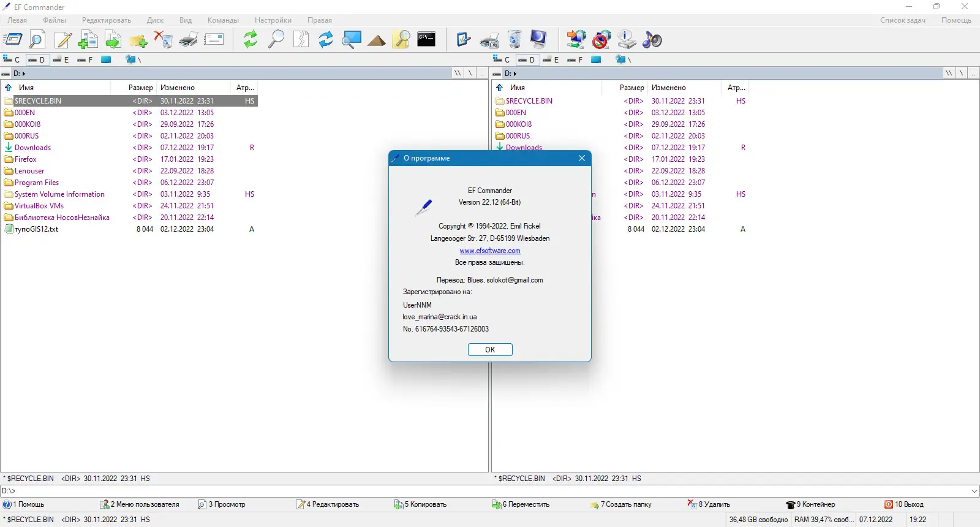Sort left panel by Изменено column
The image size is (980, 527).
(x=193, y=88)
